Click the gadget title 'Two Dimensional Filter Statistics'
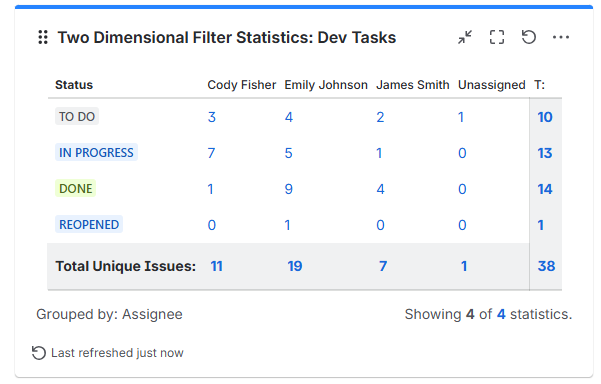The width and height of the screenshot is (601, 384). 227,38
